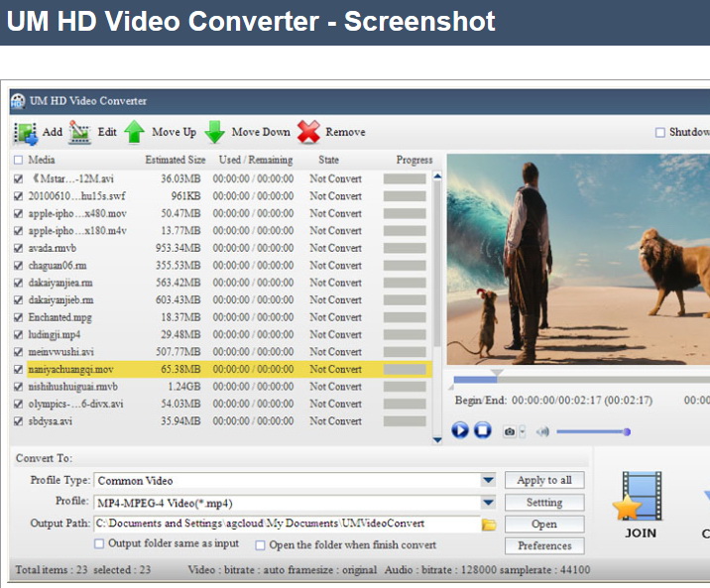The image size is (710, 588).
Task: Click the green Move Up arrow
Action: 135,132
